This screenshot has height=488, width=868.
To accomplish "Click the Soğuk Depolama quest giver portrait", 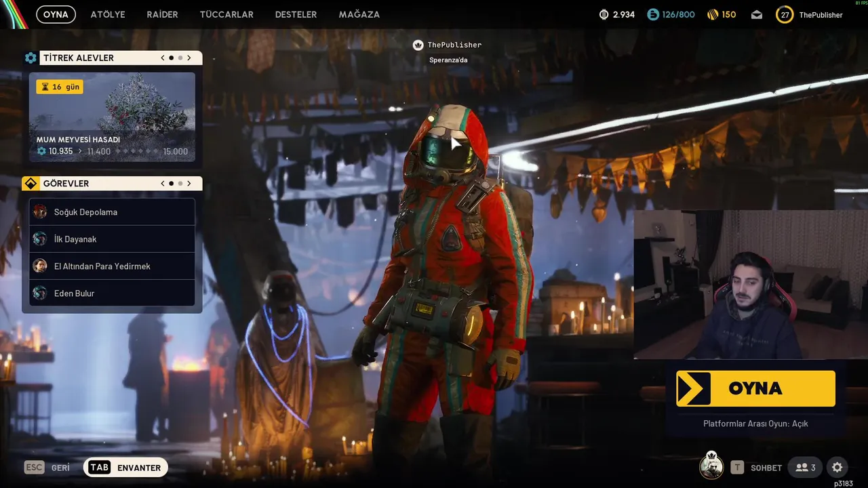I will click(x=40, y=212).
